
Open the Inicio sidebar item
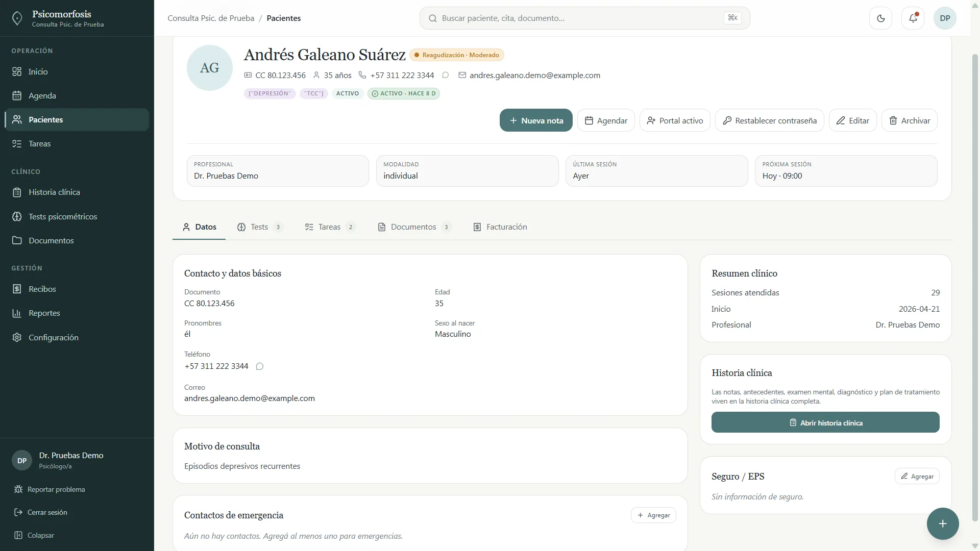tap(77, 72)
